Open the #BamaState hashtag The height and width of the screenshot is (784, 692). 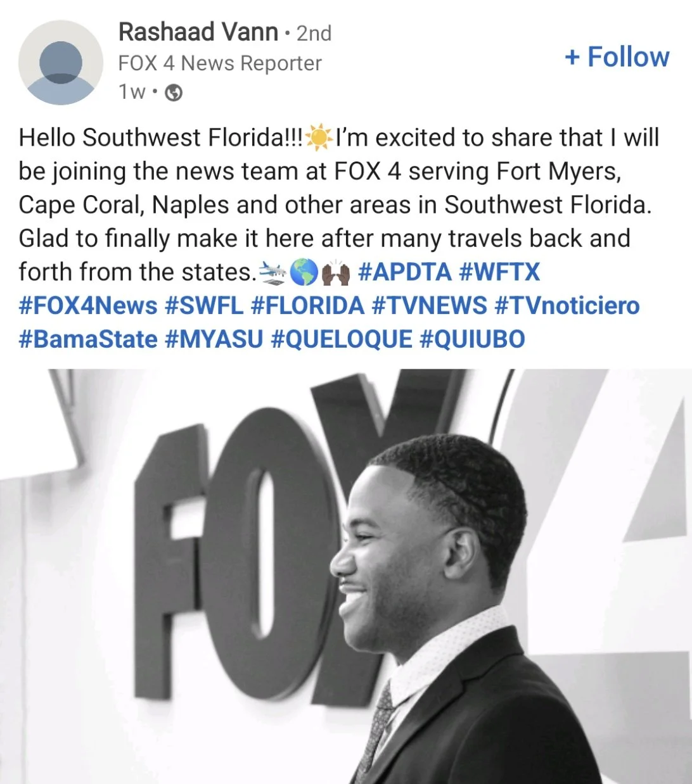[x=88, y=339]
